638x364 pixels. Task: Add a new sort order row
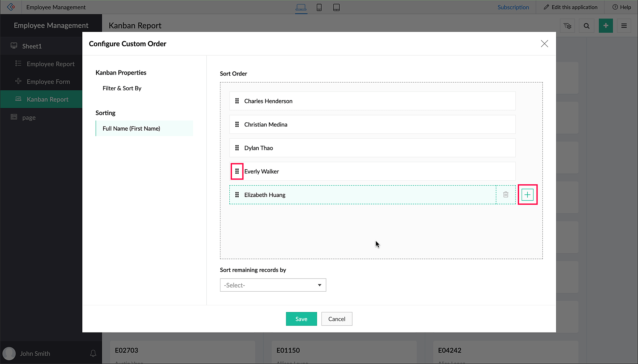[527, 195]
